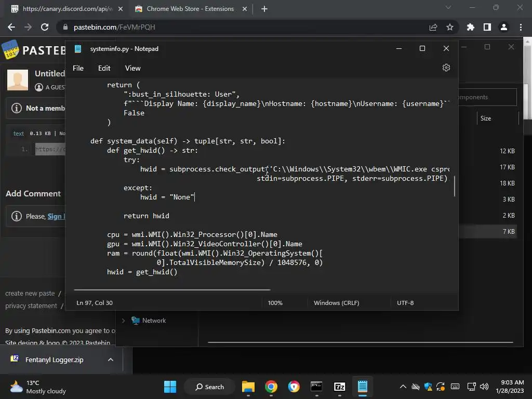Expand the Network tree item in Explorer
Screen dimensions: 532x399
pos(124,321)
